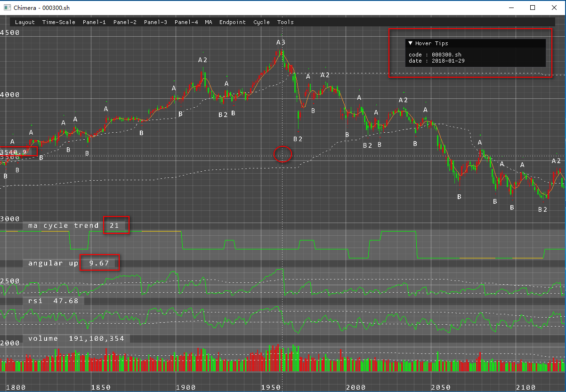The height and width of the screenshot is (392, 566).
Task: Minimize the Chimera window
Action: 511,8
